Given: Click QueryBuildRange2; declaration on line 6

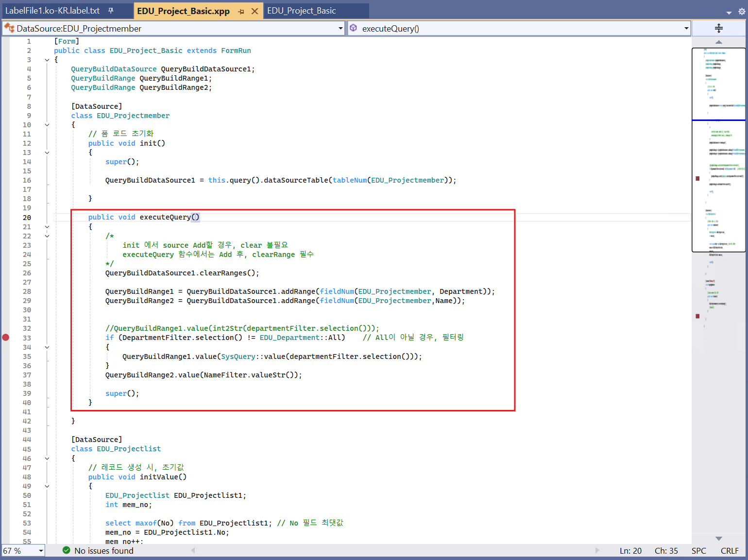Looking at the screenshot, I should click(176, 87).
